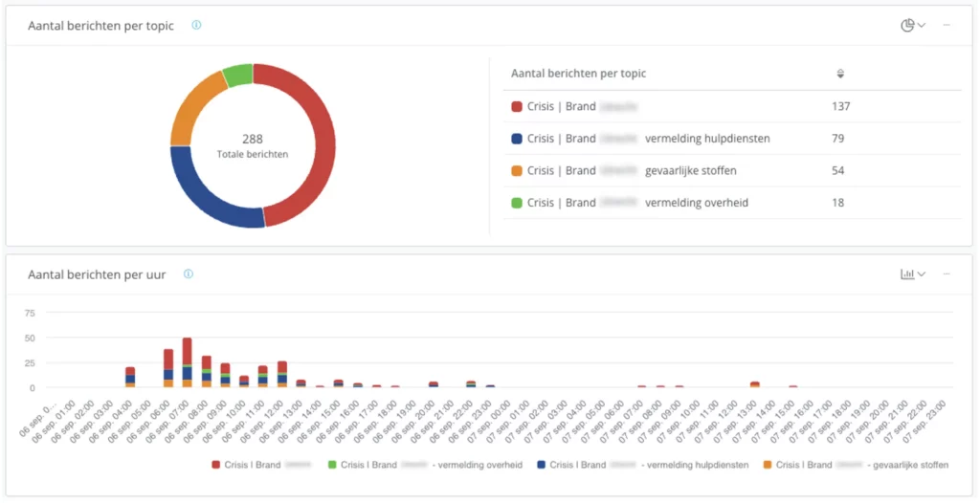Click orange swatch in table row with 54
The height and width of the screenshot is (503, 980).
(517, 171)
